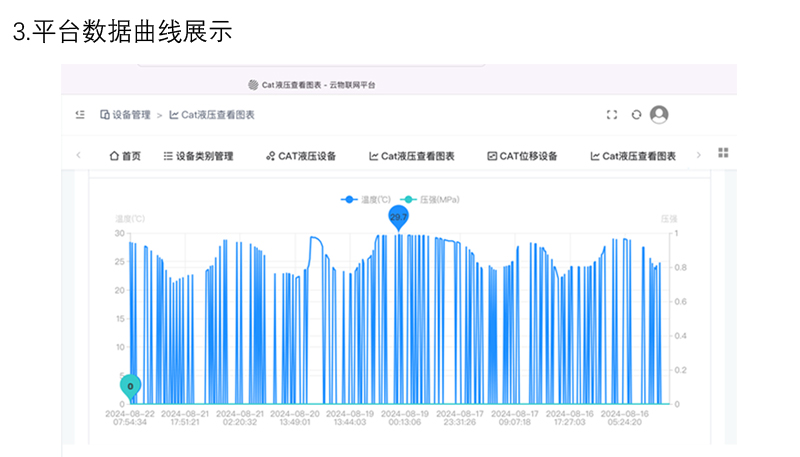Click the 设备管理 breadcrumb icon
800x457 pixels.
[104, 115]
